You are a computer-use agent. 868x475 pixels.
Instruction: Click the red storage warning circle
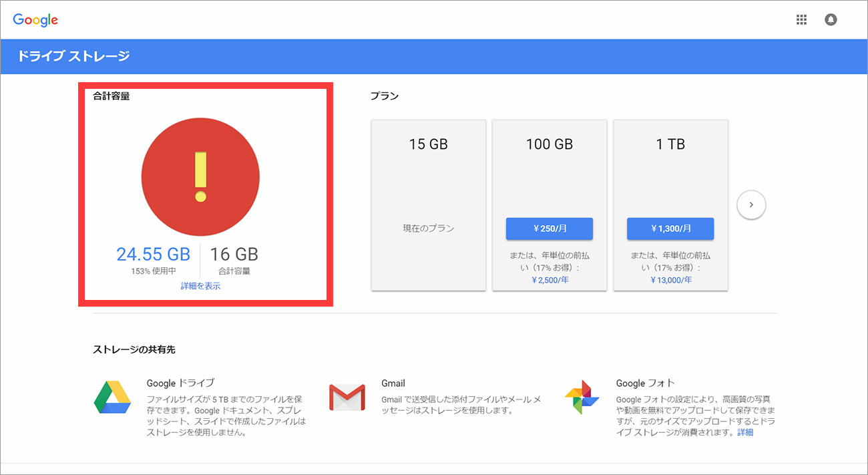pos(200,177)
